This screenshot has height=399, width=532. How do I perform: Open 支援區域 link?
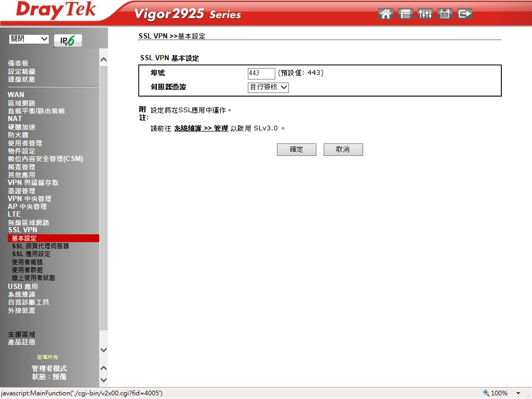(x=21, y=334)
